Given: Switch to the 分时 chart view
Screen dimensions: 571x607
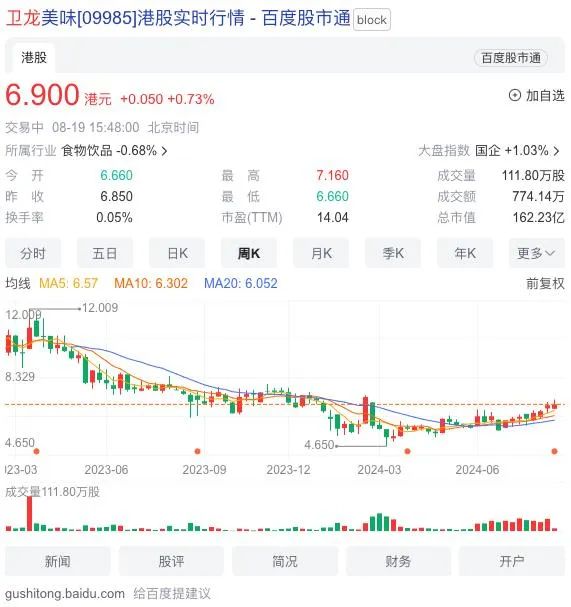Looking at the screenshot, I should point(33,254).
